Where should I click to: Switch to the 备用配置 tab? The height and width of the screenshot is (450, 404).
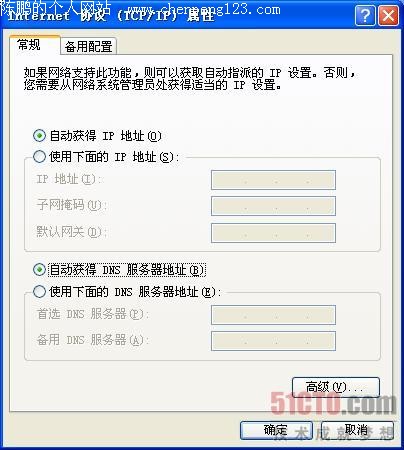pos(88,46)
